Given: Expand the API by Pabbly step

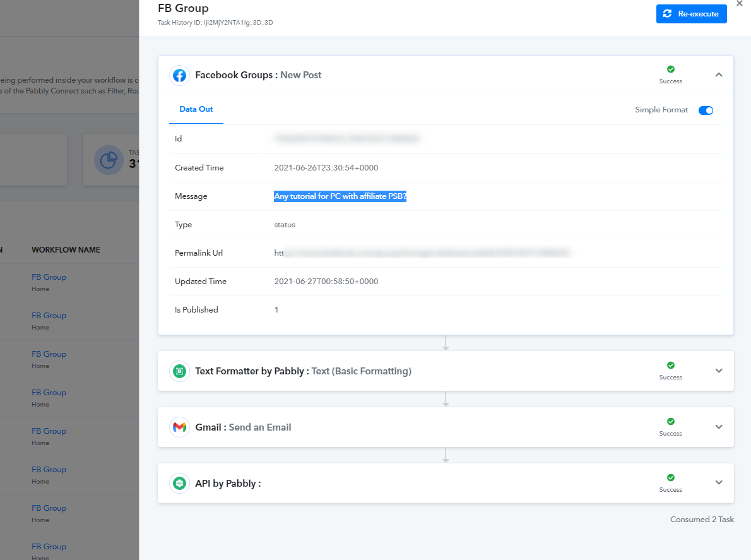Looking at the screenshot, I should tap(718, 482).
